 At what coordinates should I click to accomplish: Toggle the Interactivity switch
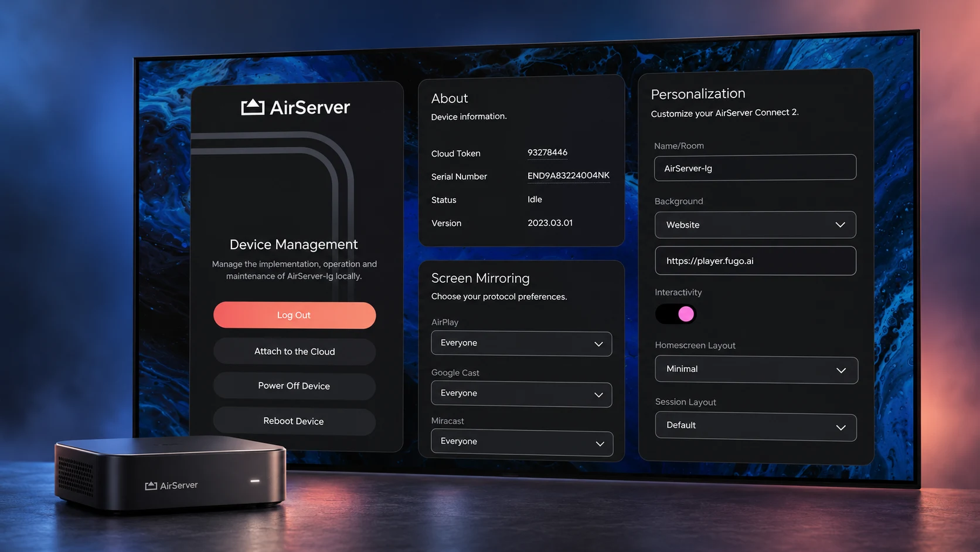675,314
